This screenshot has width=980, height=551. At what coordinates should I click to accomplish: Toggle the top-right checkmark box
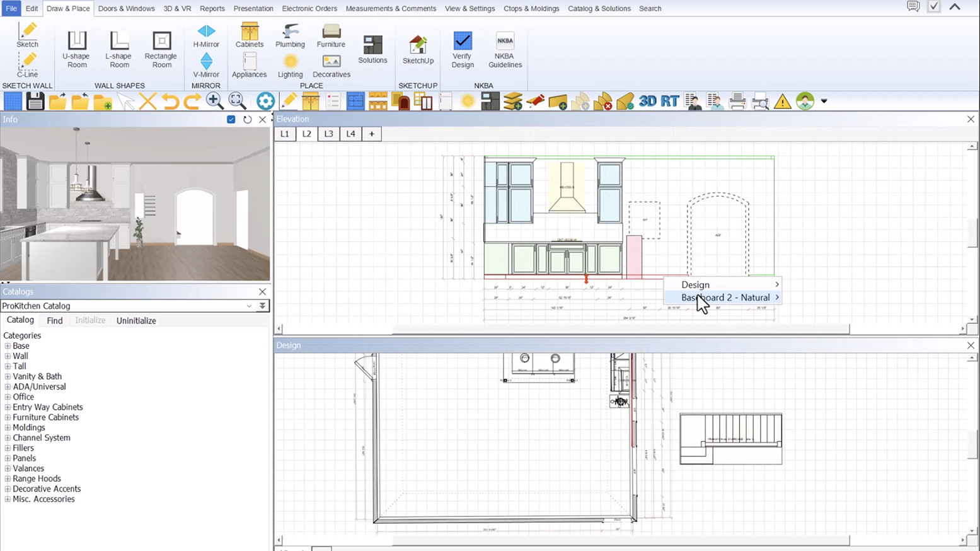click(x=934, y=6)
